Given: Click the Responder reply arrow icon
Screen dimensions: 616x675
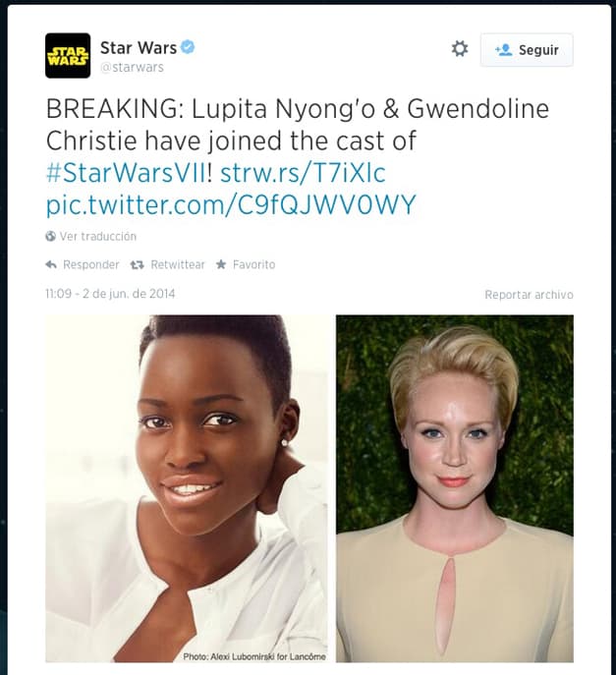Looking at the screenshot, I should (51, 264).
